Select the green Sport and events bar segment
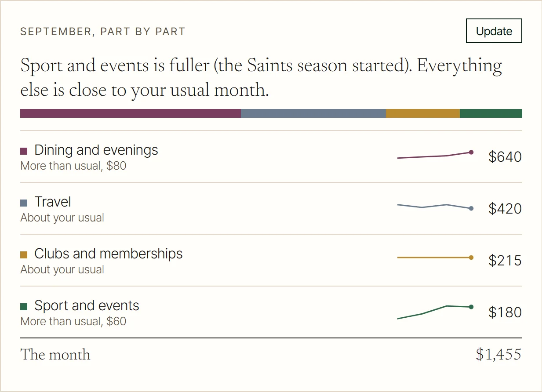Screen dimensions: 542x392 [491, 113]
